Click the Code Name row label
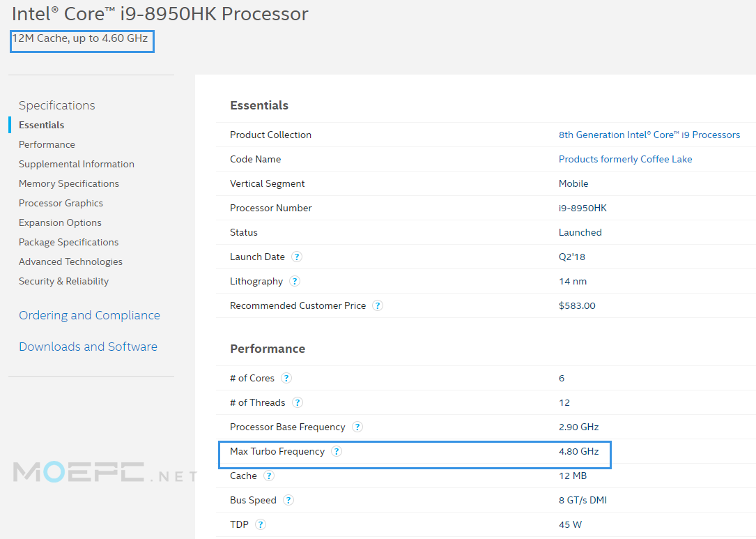 click(256, 159)
